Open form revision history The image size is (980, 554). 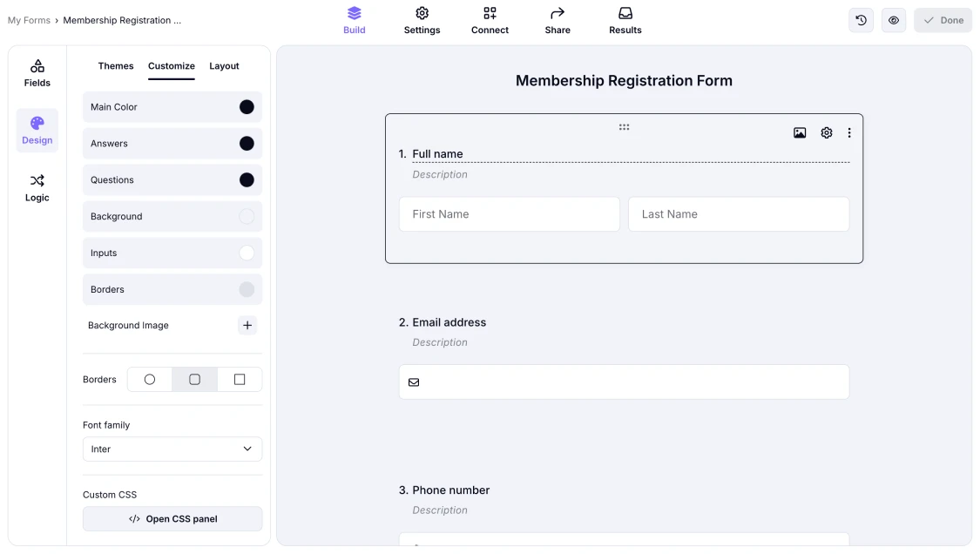tap(861, 20)
